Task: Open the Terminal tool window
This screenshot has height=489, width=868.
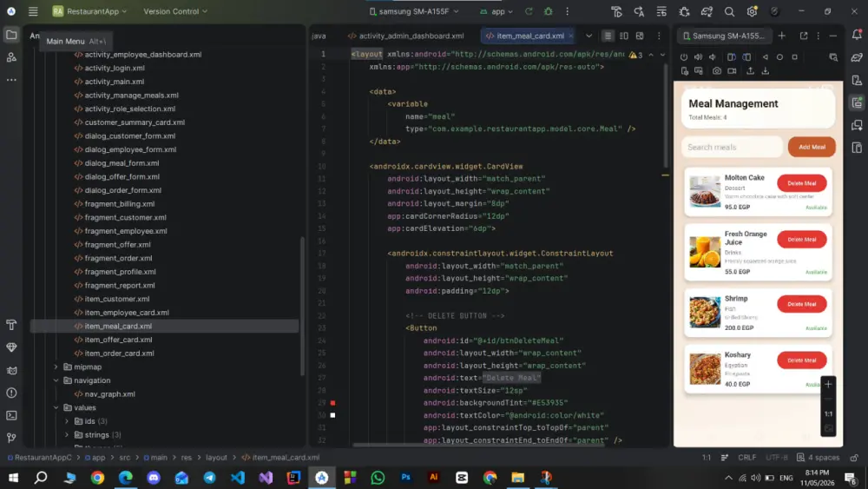Action: tap(11, 415)
